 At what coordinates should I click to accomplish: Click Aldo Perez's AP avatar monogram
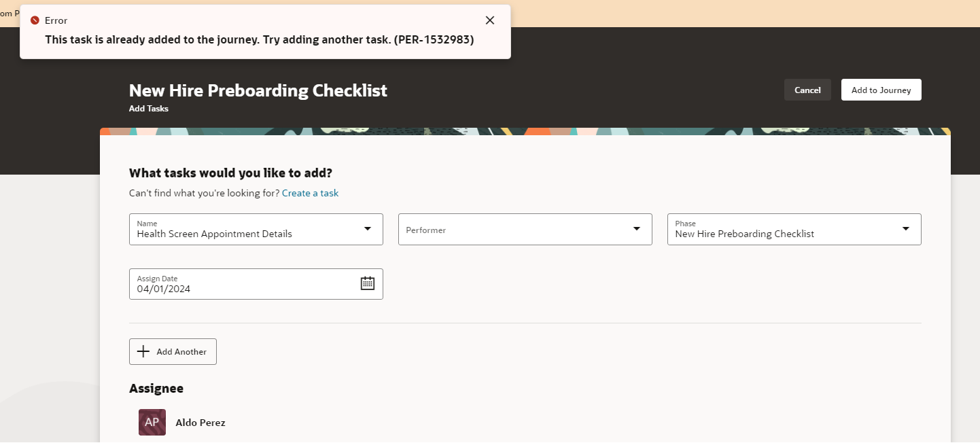[x=152, y=422]
